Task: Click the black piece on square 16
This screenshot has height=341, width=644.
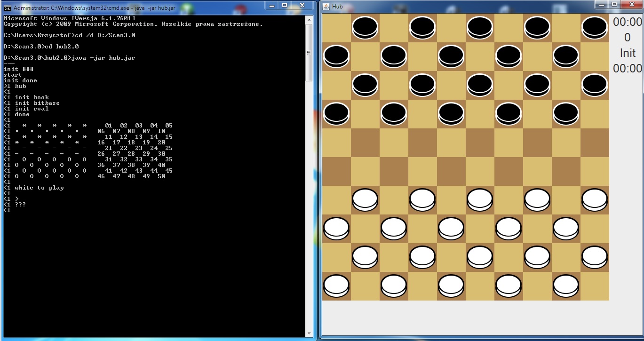Action: point(336,114)
